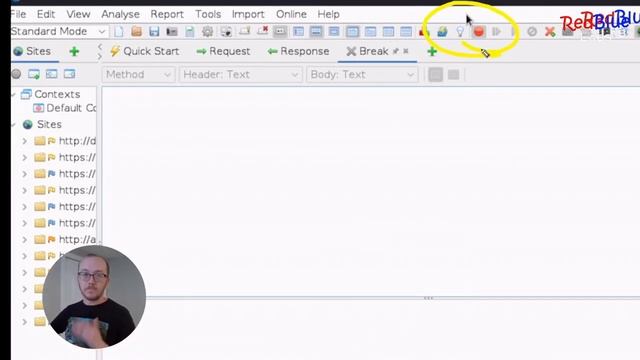Collapse the Sites tree node
Screen dimensions: 640x360
pyautogui.click(x=14, y=124)
